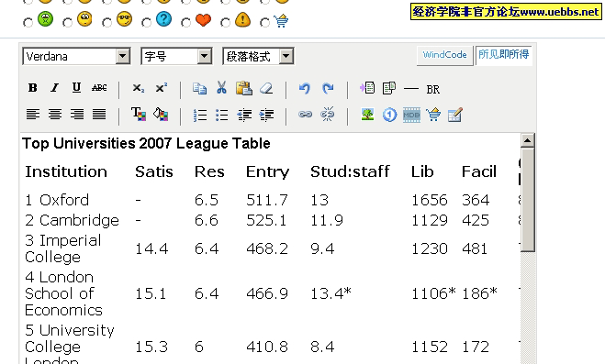Select the shopping cart emoticon radio button

264,22
